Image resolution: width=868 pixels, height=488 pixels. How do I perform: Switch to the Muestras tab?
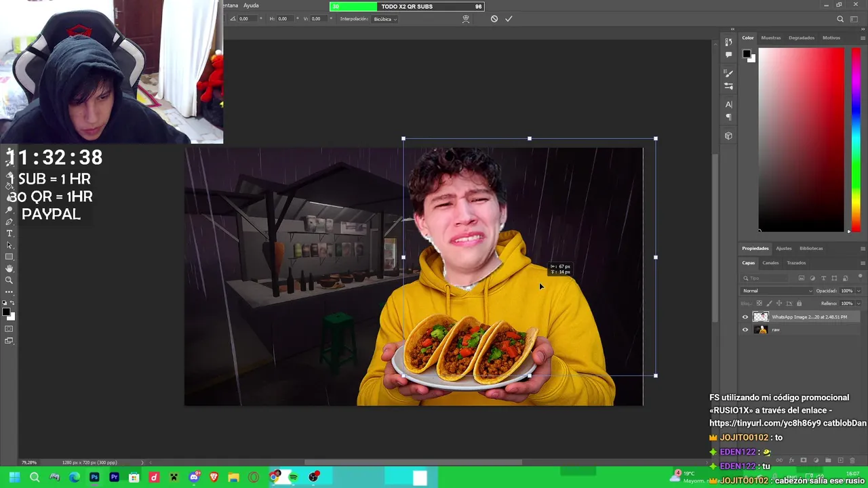click(x=771, y=38)
